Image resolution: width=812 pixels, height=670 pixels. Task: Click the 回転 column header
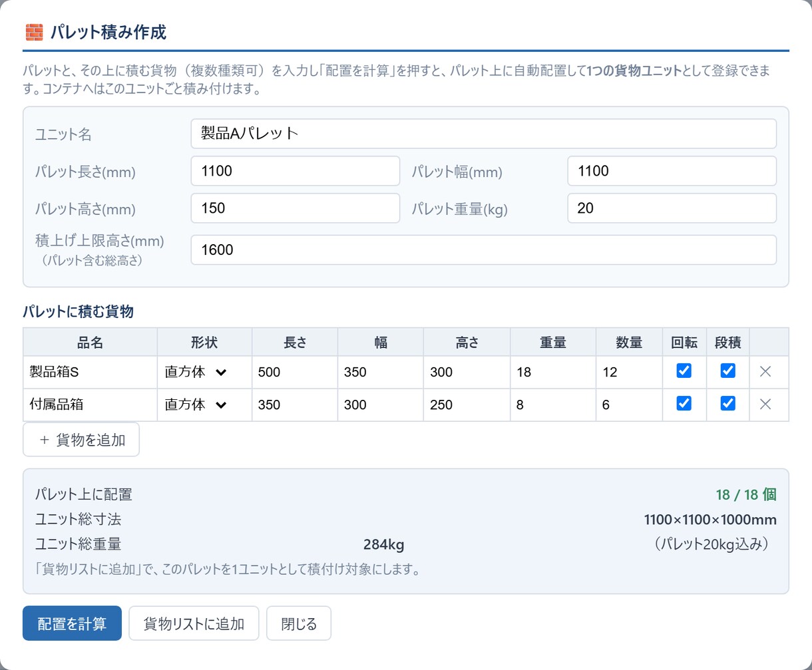coord(684,343)
